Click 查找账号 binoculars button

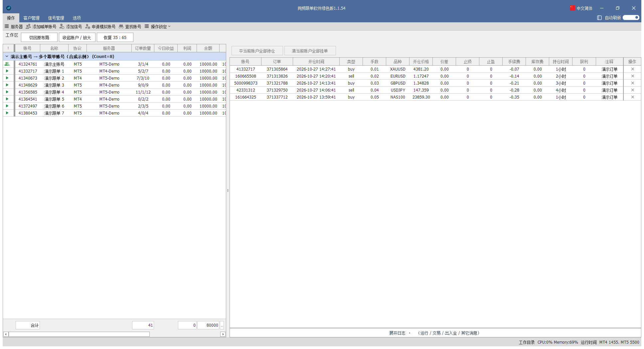(130, 27)
